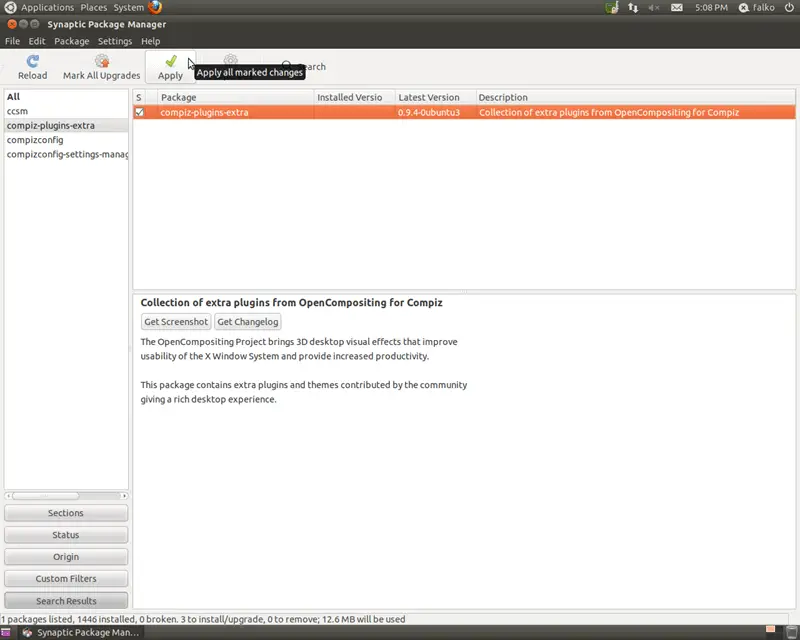Click the update notifier tray icon
Image resolution: width=800 pixels, height=640 pixels.
[612, 8]
